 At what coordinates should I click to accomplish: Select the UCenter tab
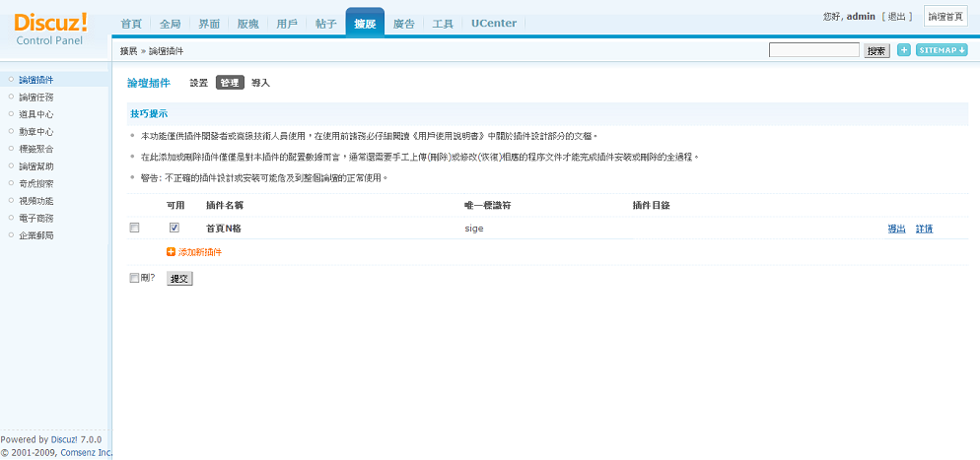tap(493, 23)
